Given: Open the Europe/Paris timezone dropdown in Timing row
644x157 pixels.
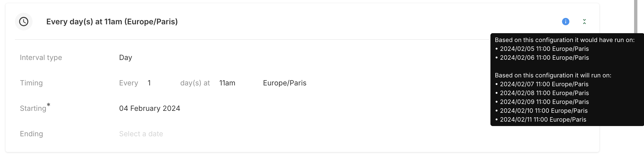Looking at the screenshot, I should (x=285, y=83).
